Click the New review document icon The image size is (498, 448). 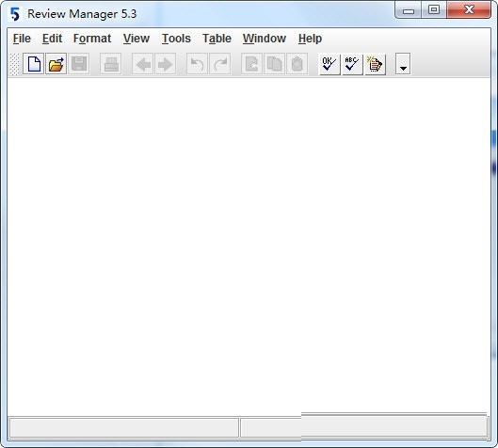coord(33,64)
